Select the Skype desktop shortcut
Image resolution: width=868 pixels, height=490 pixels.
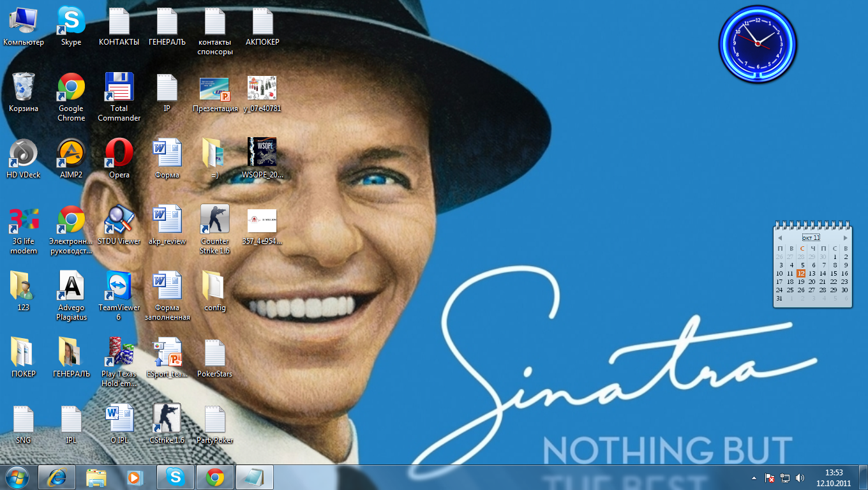click(71, 22)
